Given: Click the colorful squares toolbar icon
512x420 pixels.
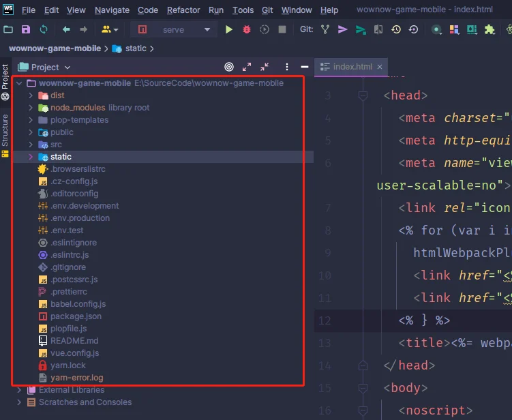Looking at the screenshot, I should tap(454, 30).
